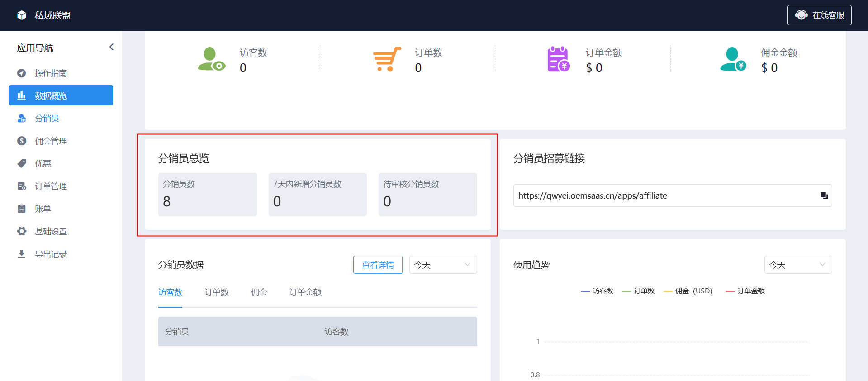Click 查看详情 button in 分销员数据
Image resolution: width=868 pixels, height=381 pixels.
(378, 265)
